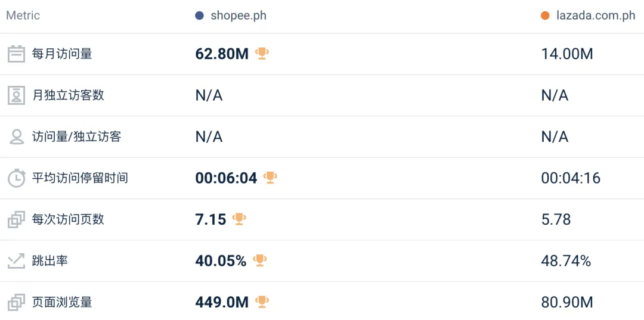Click the pages icon beside 页面浏览量
This screenshot has width=644, height=320.
(16, 302)
